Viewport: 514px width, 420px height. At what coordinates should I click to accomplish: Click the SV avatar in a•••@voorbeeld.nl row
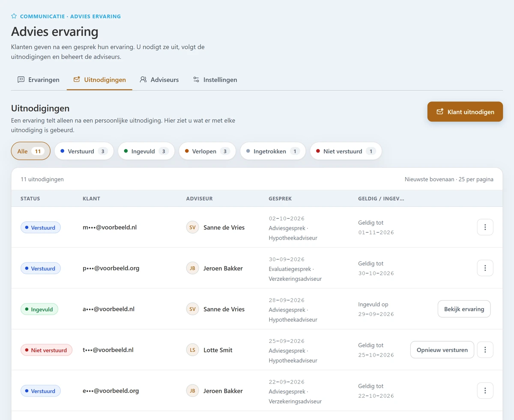(x=193, y=309)
